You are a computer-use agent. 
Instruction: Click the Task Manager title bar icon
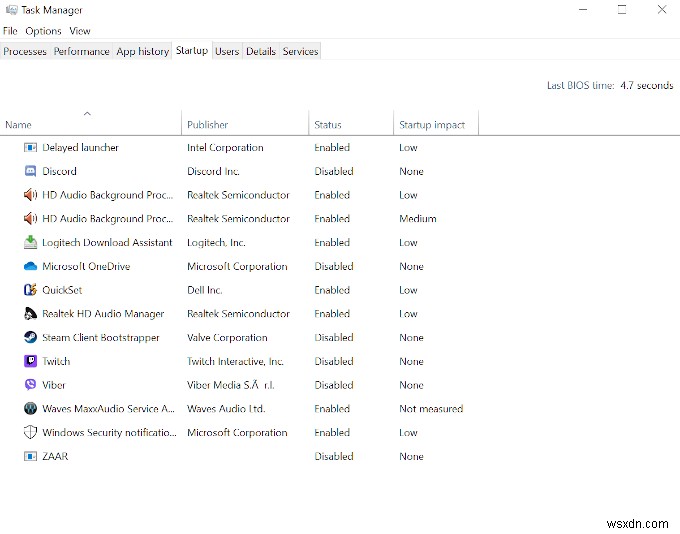[x=11, y=10]
